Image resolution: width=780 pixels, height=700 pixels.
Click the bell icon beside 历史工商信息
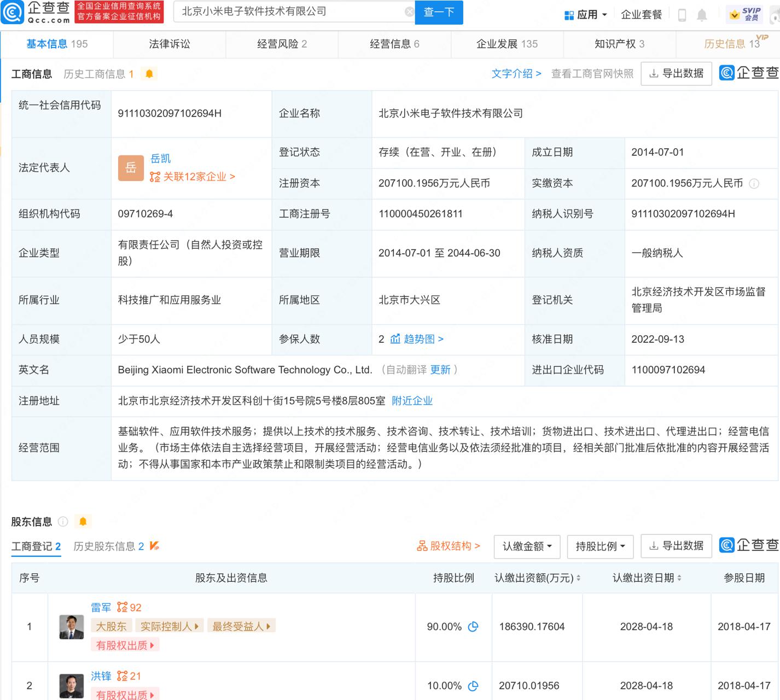(x=149, y=74)
